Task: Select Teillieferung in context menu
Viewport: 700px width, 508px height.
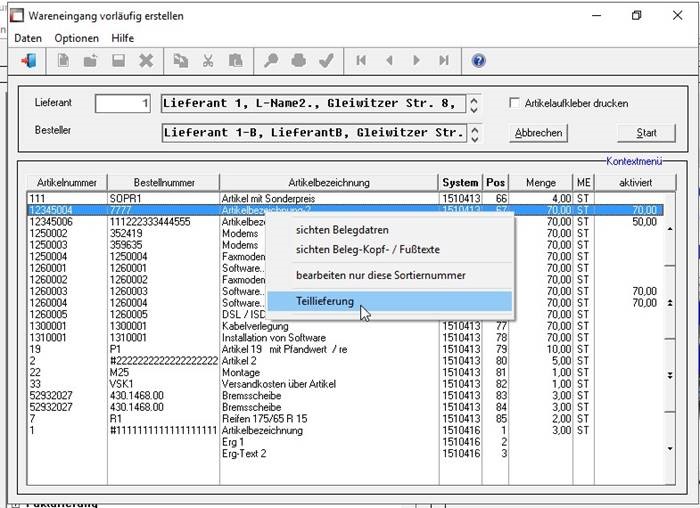Action: [390, 301]
